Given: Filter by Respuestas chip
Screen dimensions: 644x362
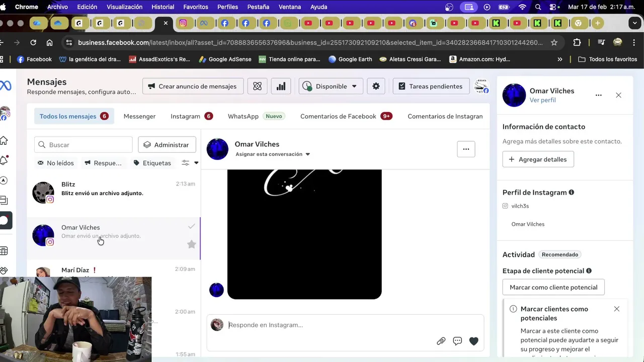Looking at the screenshot, I should 103,163.
